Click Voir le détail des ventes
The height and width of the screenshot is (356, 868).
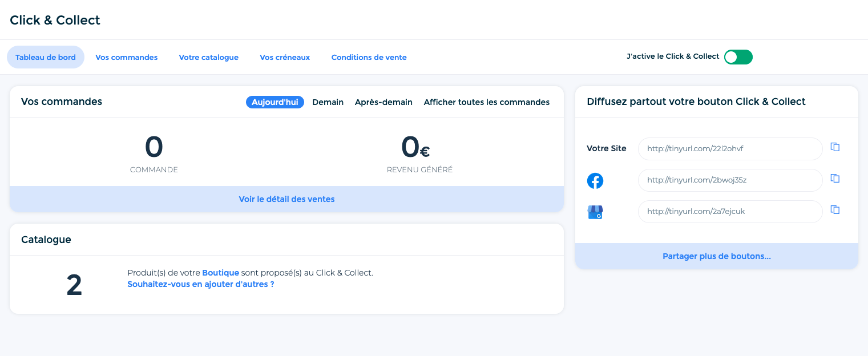(x=286, y=199)
